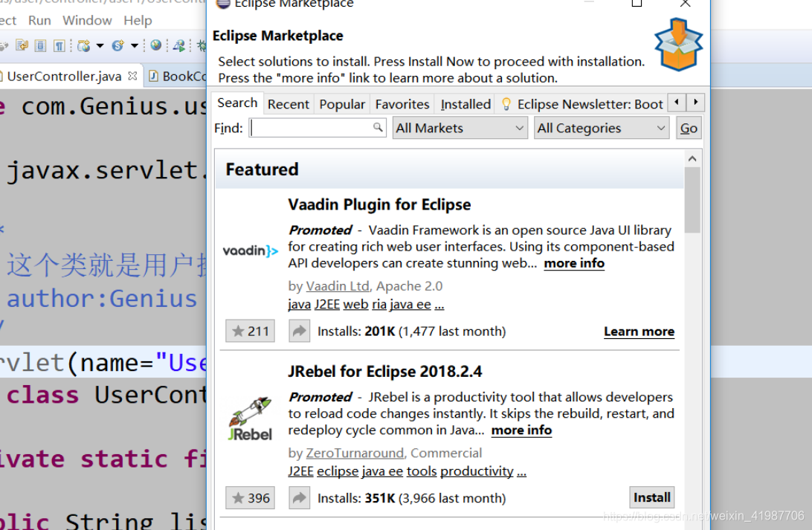Switch to the Popular tab
The image size is (812, 530).
pyautogui.click(x=342, y=104)
